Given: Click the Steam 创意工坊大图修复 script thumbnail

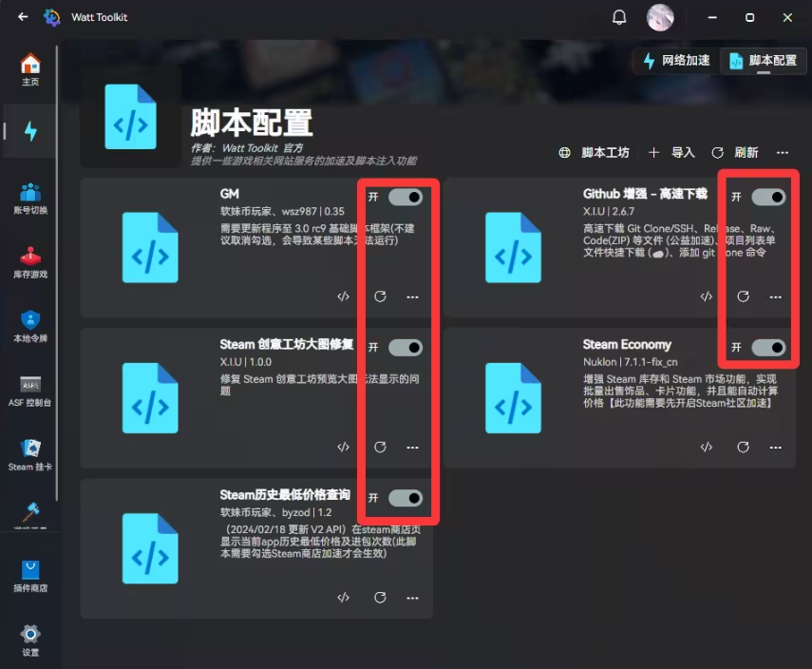Looking at the screenshot, I should point(150,398).
